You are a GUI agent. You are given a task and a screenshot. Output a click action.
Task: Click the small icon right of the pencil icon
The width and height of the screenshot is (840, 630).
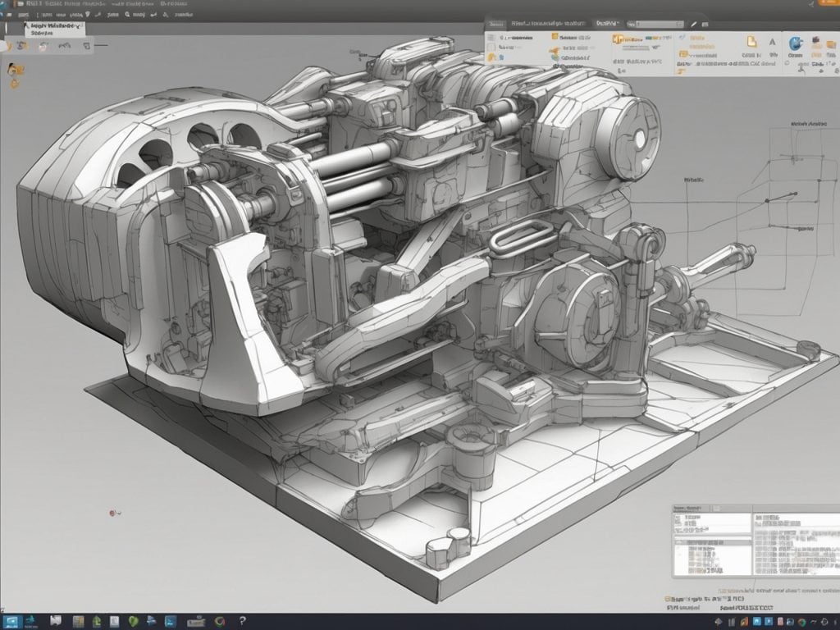click(705, 24)
